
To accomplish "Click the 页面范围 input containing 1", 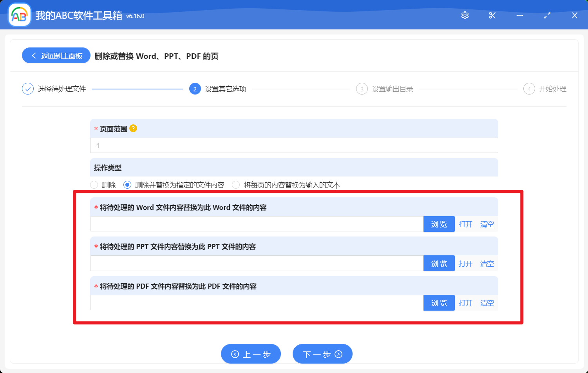I will [294, 145].
